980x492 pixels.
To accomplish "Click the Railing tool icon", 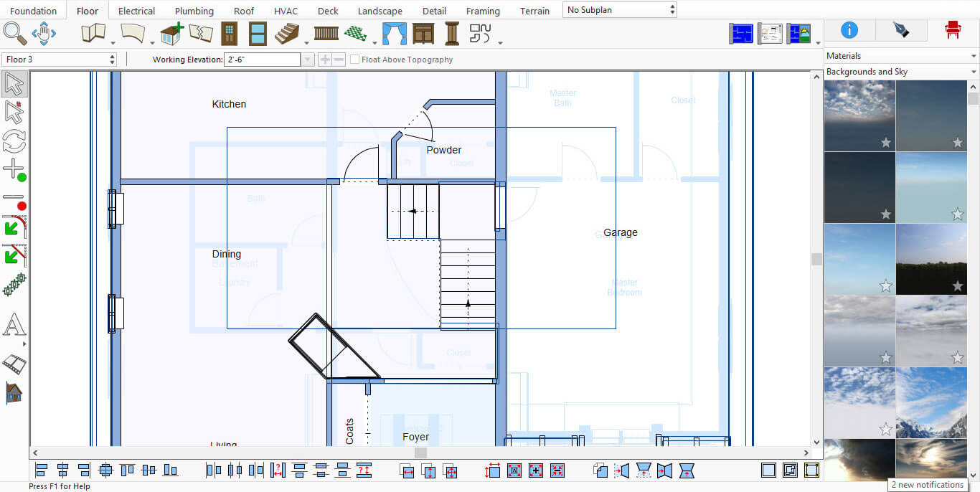I will click(x=326, y=34).
